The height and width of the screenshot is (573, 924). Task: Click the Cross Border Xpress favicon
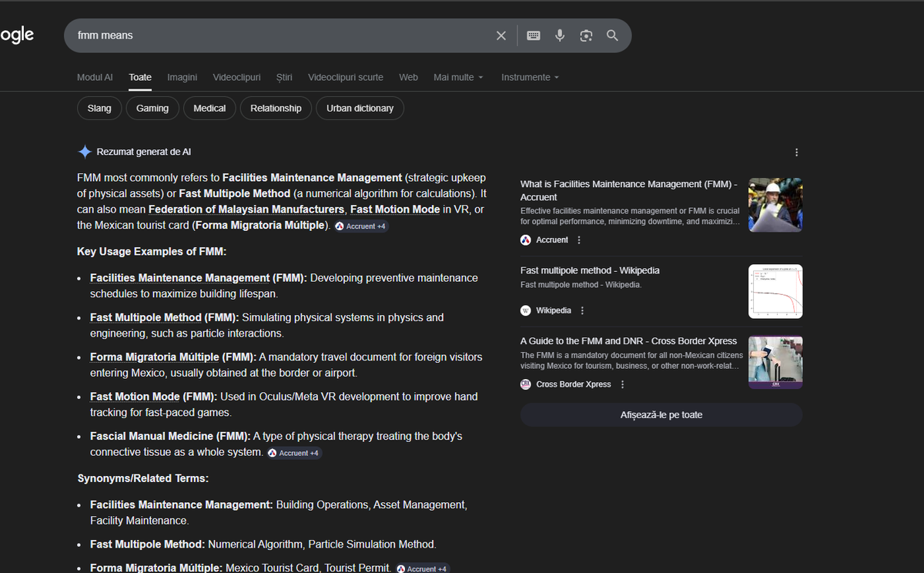pyautogui.click(x=526, y=384)
